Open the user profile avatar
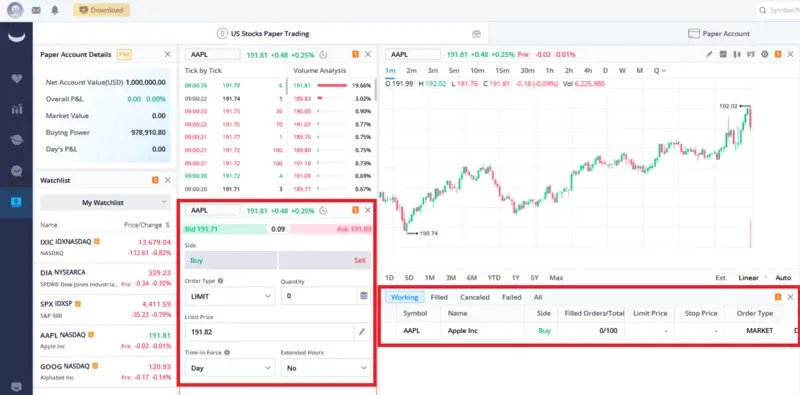 point(15,10)
